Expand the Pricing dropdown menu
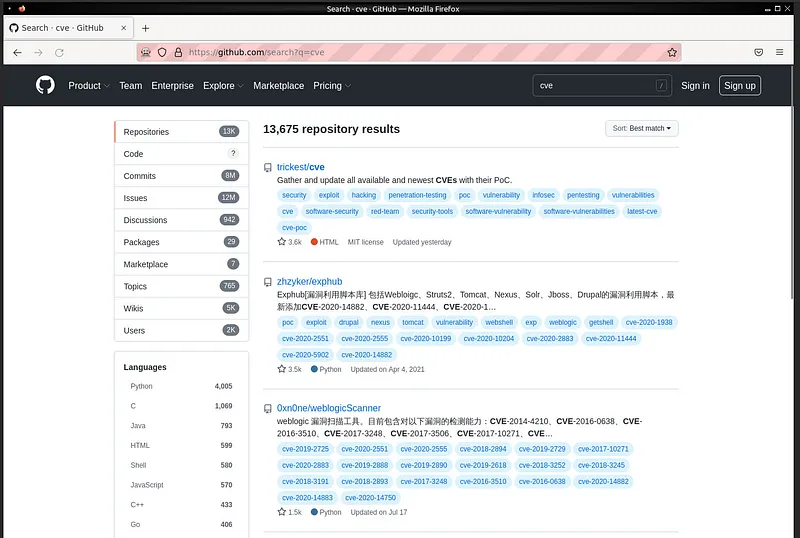 (332, 86)
